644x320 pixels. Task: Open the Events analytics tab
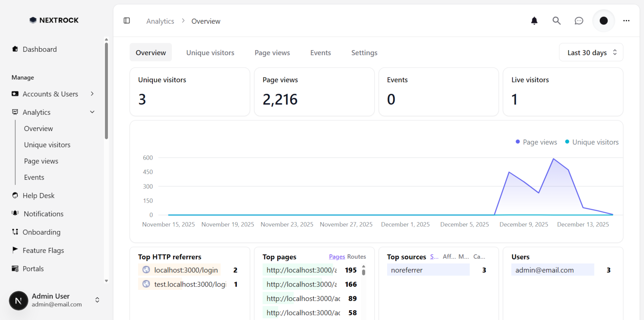click(x=320, y=53)
